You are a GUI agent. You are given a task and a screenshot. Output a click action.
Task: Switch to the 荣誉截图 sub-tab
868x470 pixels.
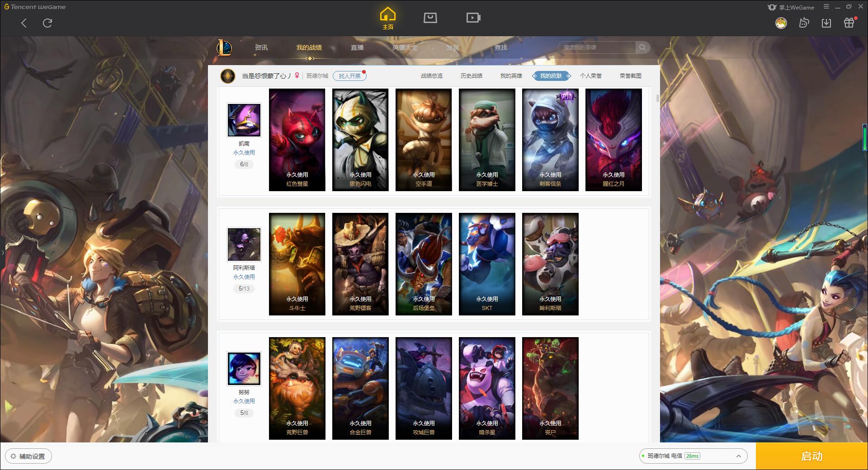click(631, 76)
